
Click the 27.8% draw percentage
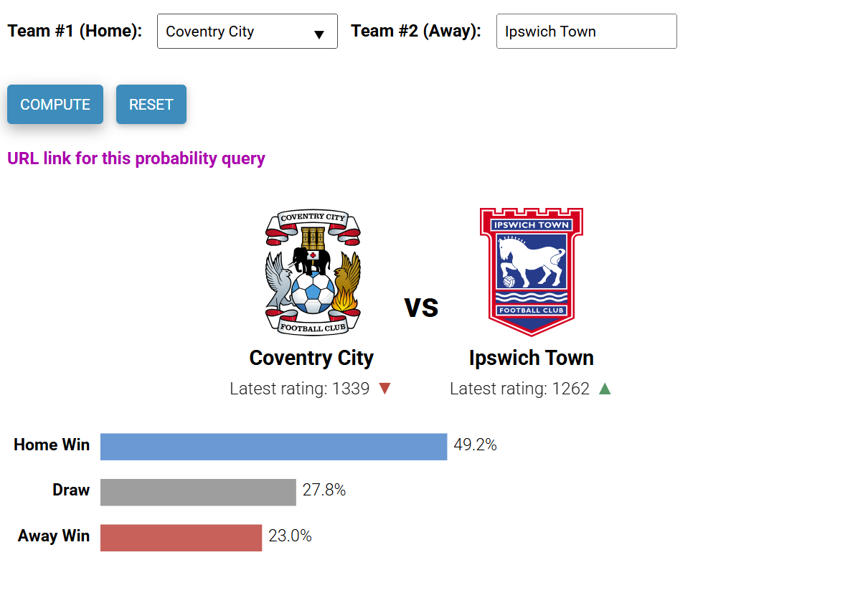pyautogui.click(x=324, y=490)
